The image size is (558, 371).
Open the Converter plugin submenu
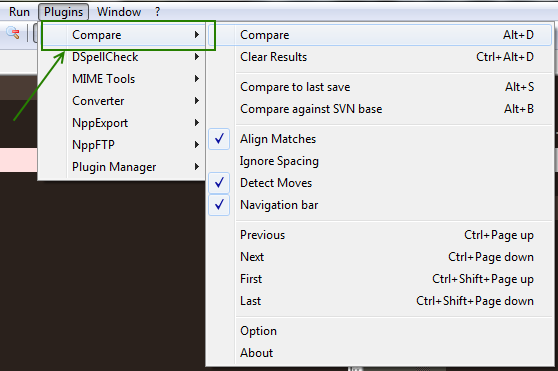[x=123, y=101]
